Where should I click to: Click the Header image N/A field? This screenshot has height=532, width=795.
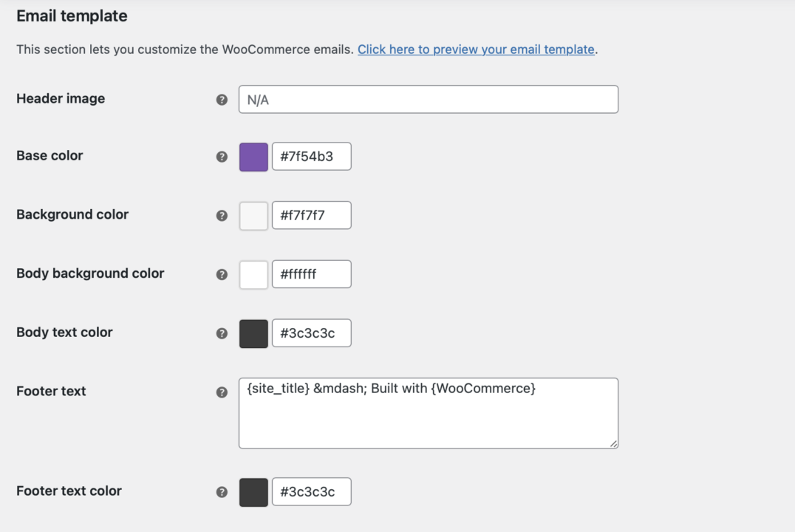429,99
